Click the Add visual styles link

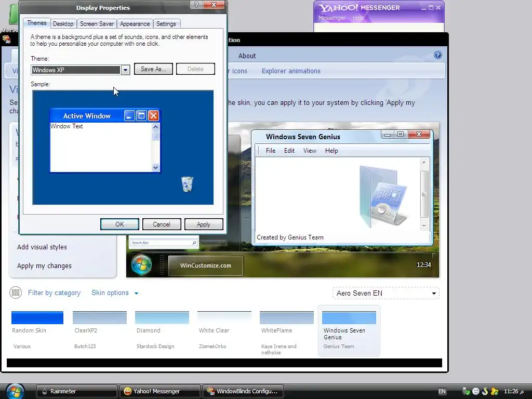click(42, 247)
